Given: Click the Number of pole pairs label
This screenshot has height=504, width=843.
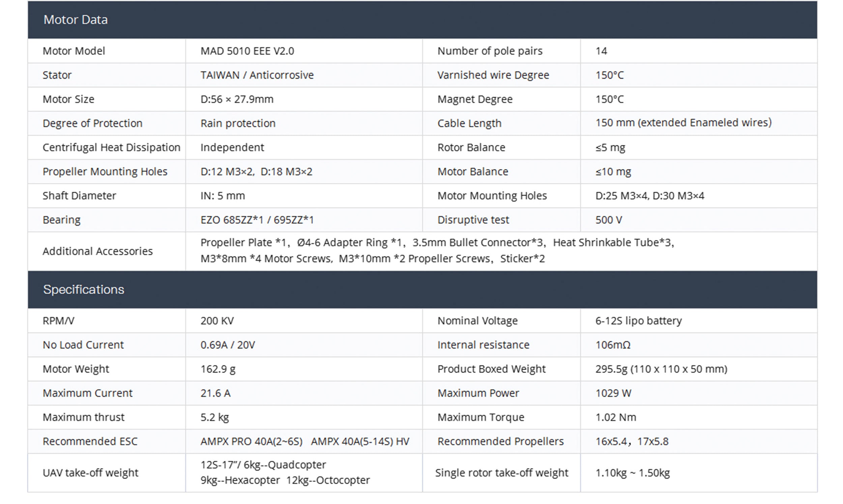Looking at the screenshot, I should coord(489,51).
